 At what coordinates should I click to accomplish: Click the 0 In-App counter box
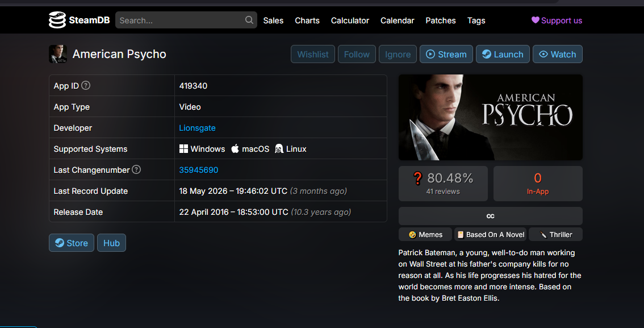[538, 183]
